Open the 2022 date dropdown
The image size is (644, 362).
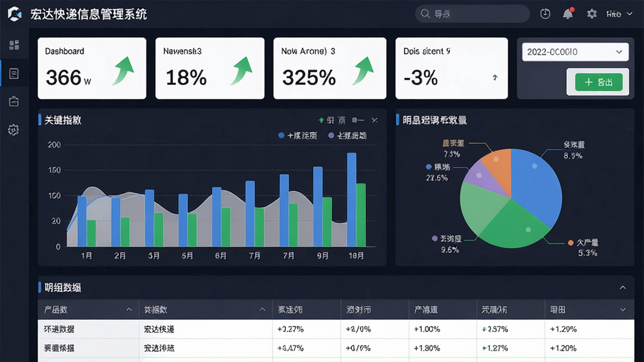coord(575,52)
